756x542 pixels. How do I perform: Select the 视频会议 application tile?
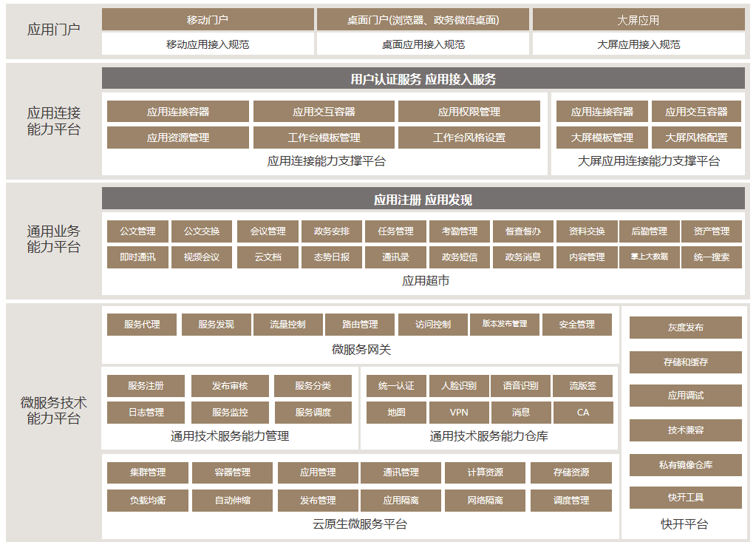click(x=202, y=257)
